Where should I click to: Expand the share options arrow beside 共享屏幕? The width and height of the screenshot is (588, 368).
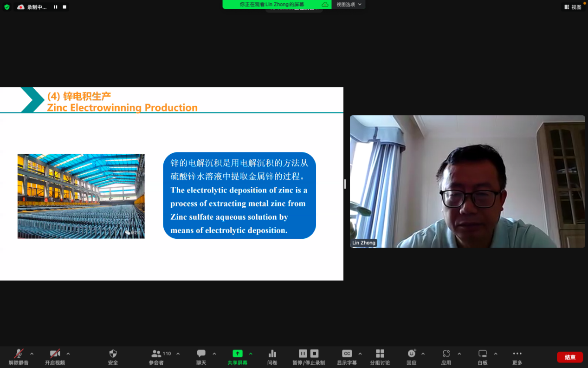pos(251,354)
